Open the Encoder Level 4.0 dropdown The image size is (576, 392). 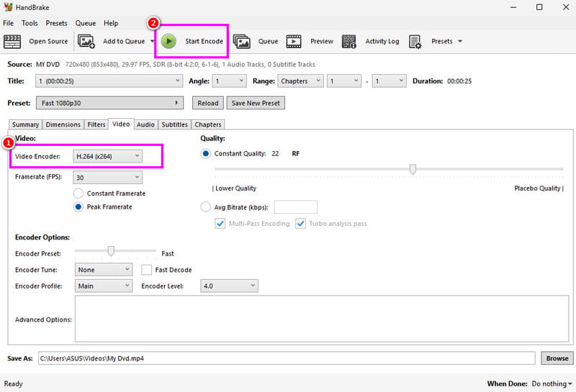[x=229, y=286]
